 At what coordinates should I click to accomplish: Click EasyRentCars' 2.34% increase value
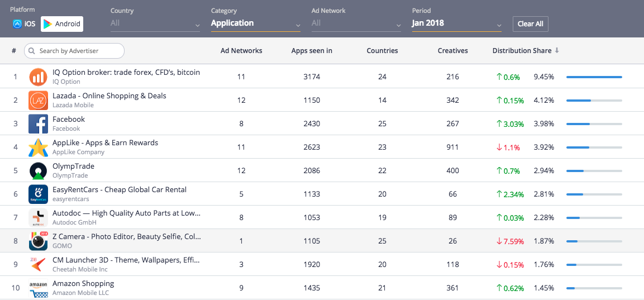[510, 194]
